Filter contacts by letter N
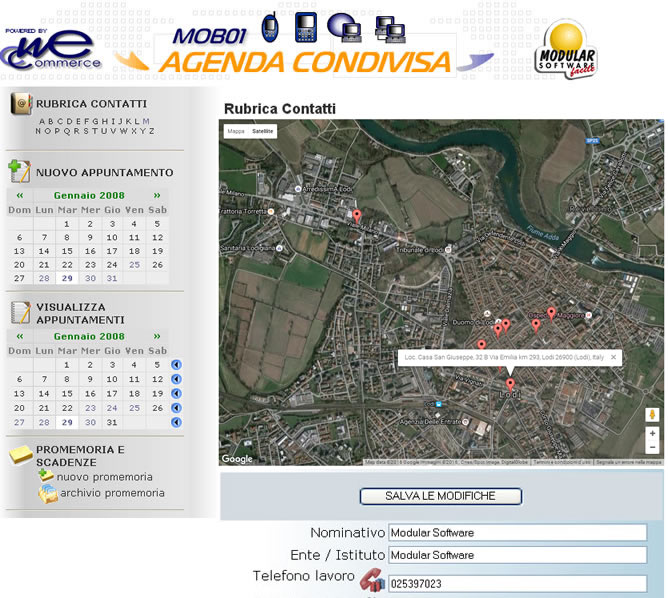The image size is (668, 598). pyautogui.click(x=38, y=131)
